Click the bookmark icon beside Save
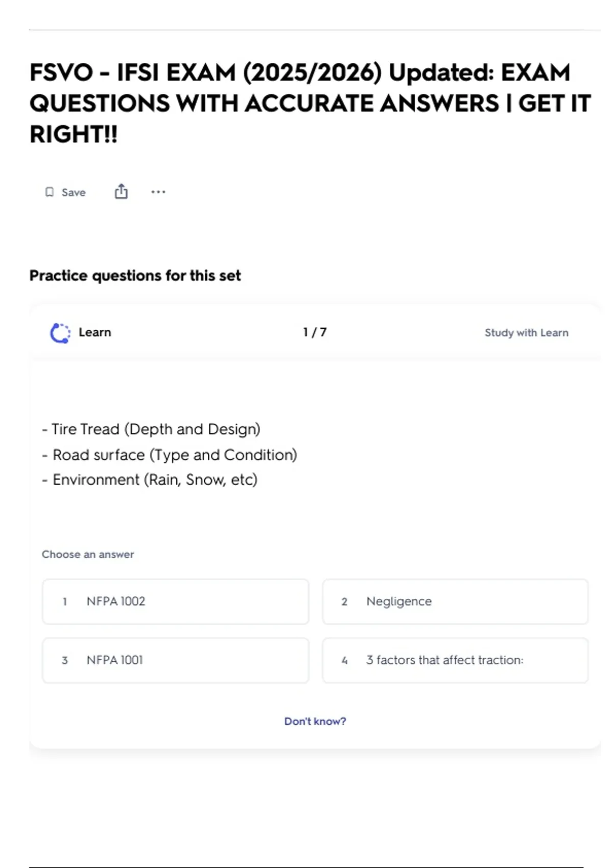Screen dimensions: 613x868 50,192
